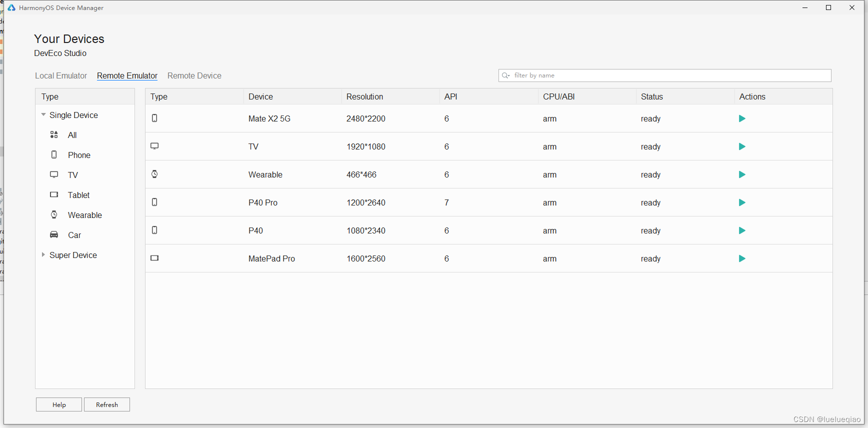Click the watch icon in Wearable row
The width and height of the screenshot is (868, 428).
[x=154, y=174]
